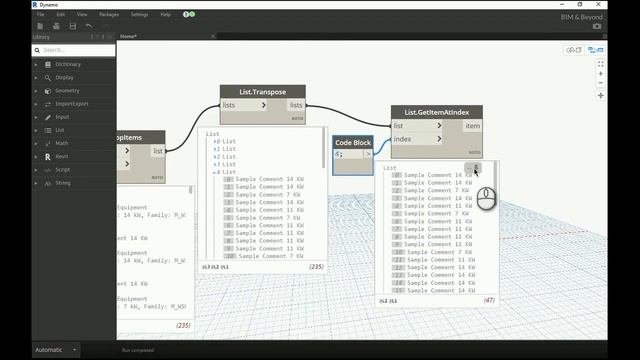Screen dimensions: 640x360
Task: Open the Edit menu
Action: tap(60, 14)
